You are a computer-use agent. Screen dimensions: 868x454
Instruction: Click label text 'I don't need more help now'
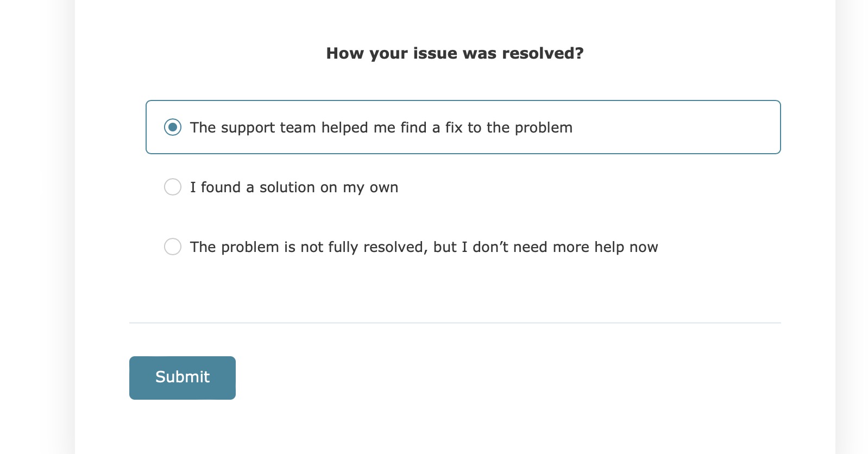559,247
